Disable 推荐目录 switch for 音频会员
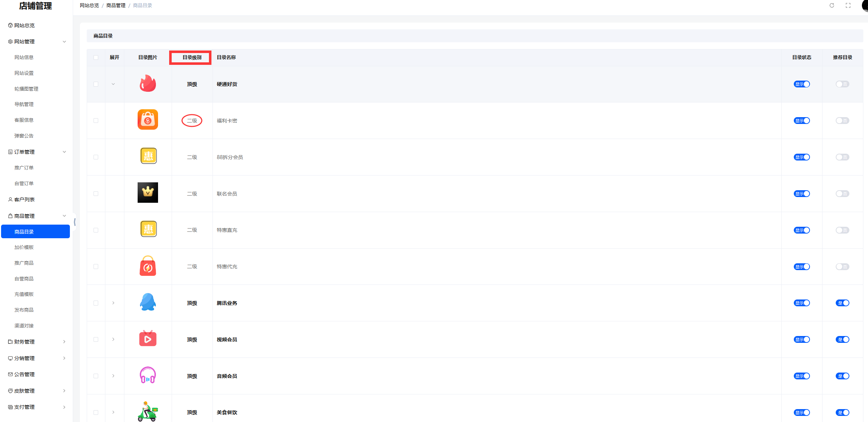This screenshot has height=422, width=868. pos(843,376)
